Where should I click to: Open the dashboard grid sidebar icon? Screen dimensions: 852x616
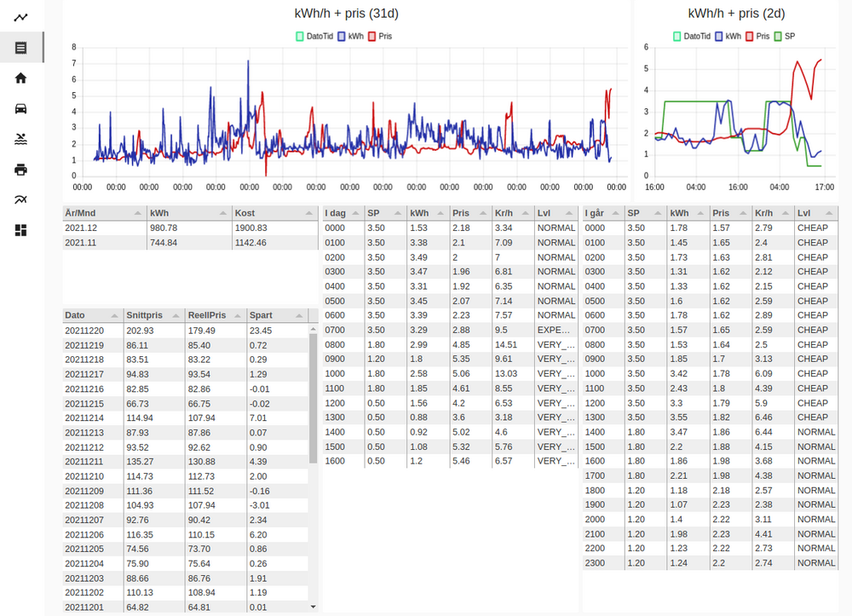pyautogui.click(x=21, y=230)
